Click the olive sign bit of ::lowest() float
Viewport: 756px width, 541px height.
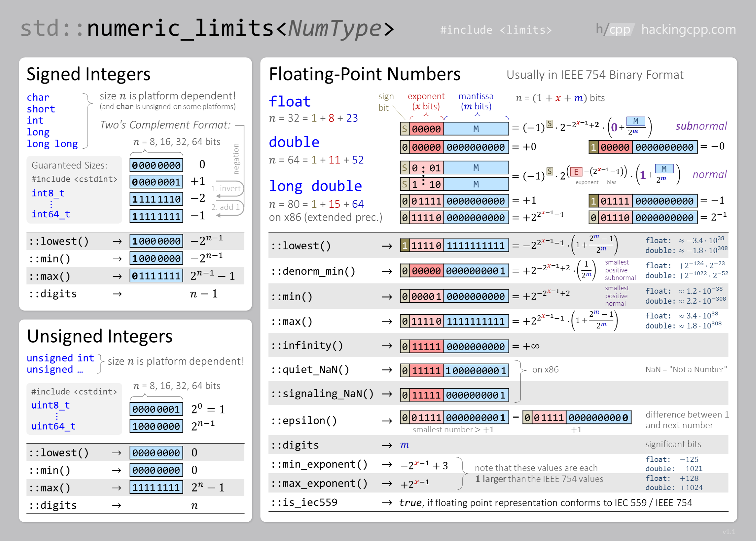tap(405, 246)
